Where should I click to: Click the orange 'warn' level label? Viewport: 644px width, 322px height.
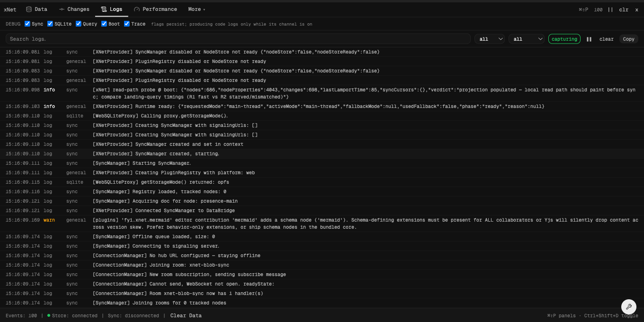click(x=49, y=220)
